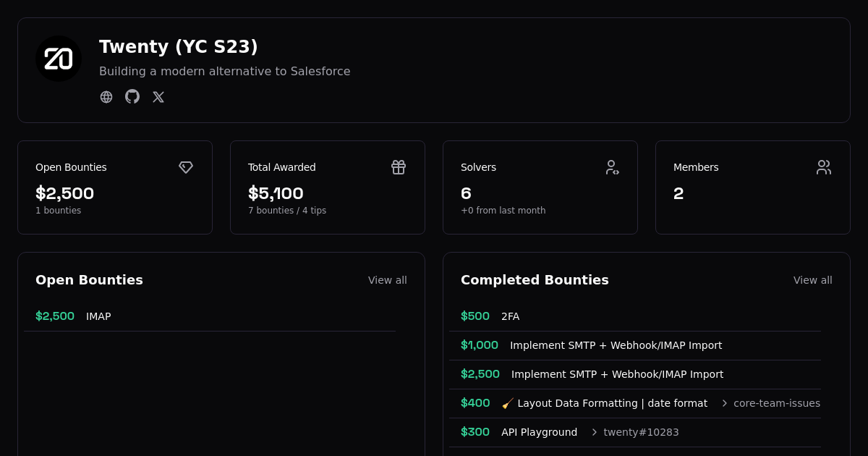Open the $1,000 Implement SMTP bounty
The width and height of the screenshot is (868, 456).
click(616, 345)
